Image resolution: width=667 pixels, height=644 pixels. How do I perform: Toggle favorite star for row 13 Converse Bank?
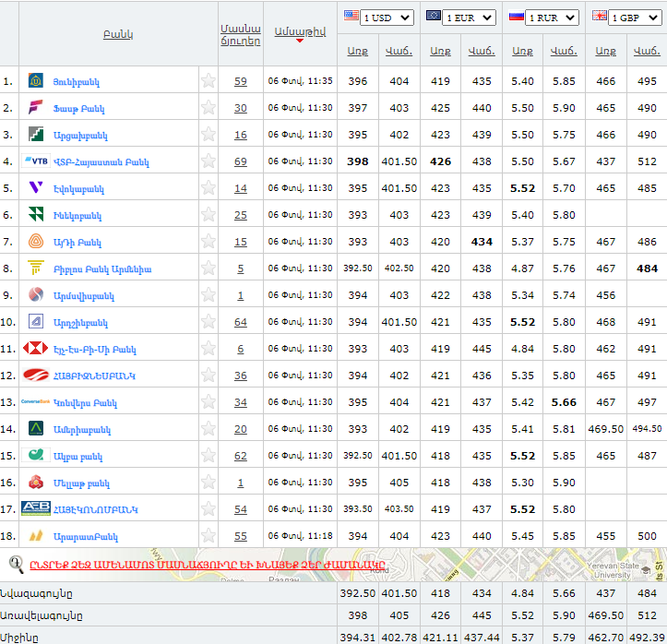208,401
